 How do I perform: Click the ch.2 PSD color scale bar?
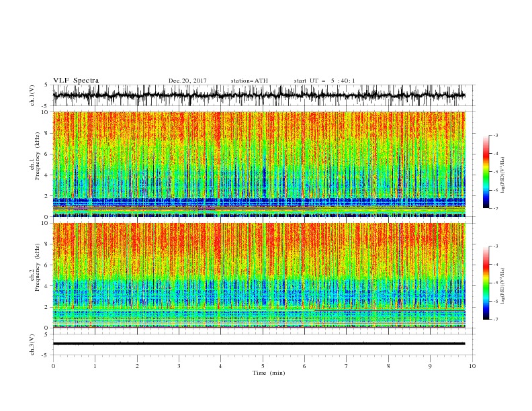pos(486,283)
